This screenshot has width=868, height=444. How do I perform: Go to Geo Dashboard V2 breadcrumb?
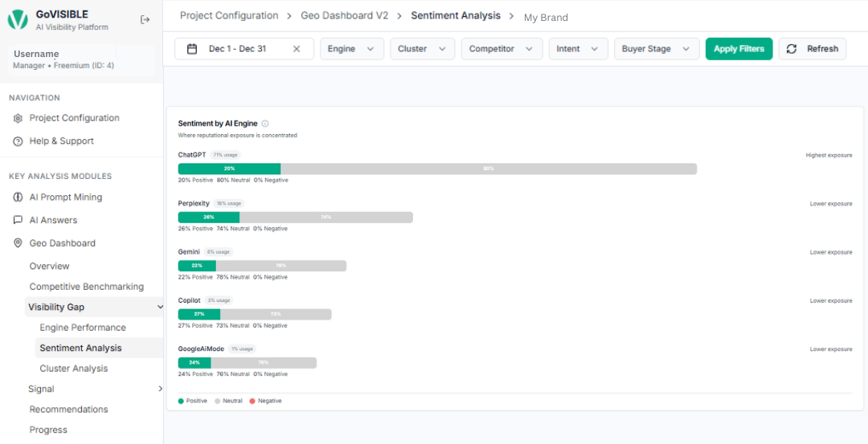344,15
